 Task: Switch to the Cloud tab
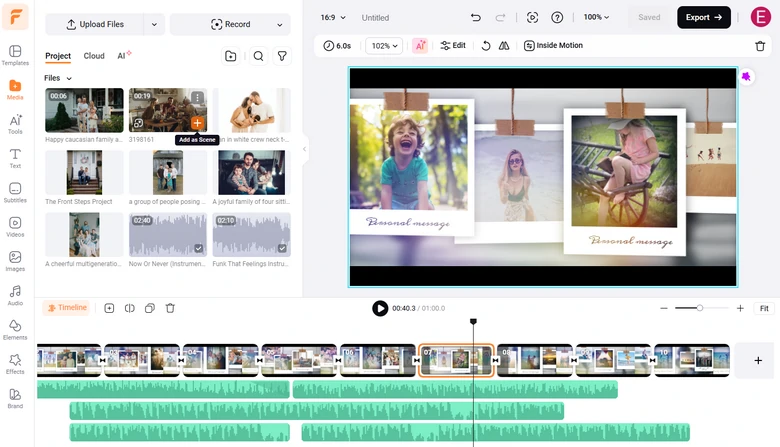(x=94, y=56)
